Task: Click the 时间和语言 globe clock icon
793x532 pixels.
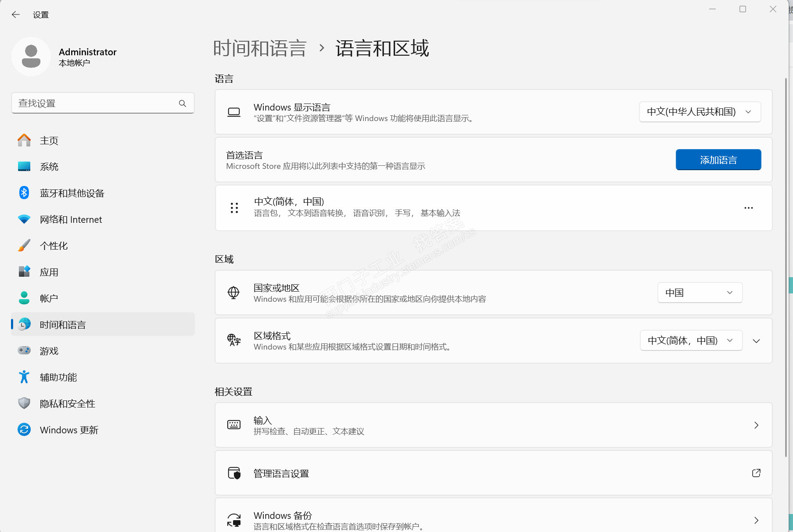Action: 24,325
